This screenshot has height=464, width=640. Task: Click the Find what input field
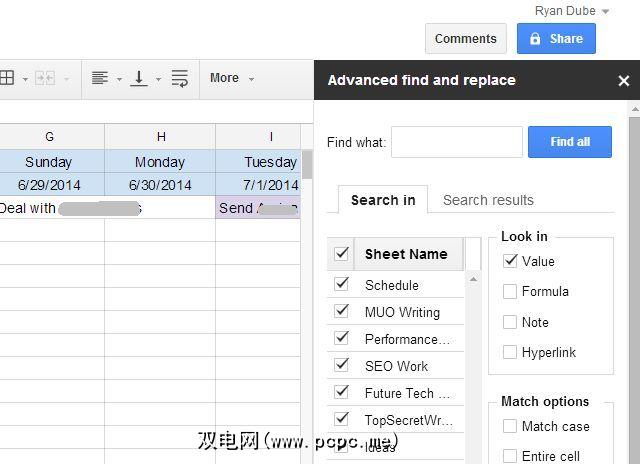point(456,142)
